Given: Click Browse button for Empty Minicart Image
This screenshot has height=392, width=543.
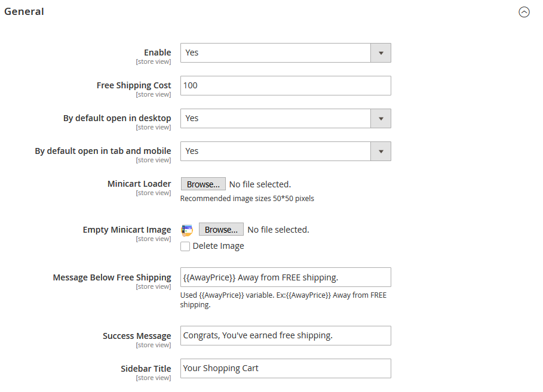Looking at the screenshot, I should click(221, 230).
